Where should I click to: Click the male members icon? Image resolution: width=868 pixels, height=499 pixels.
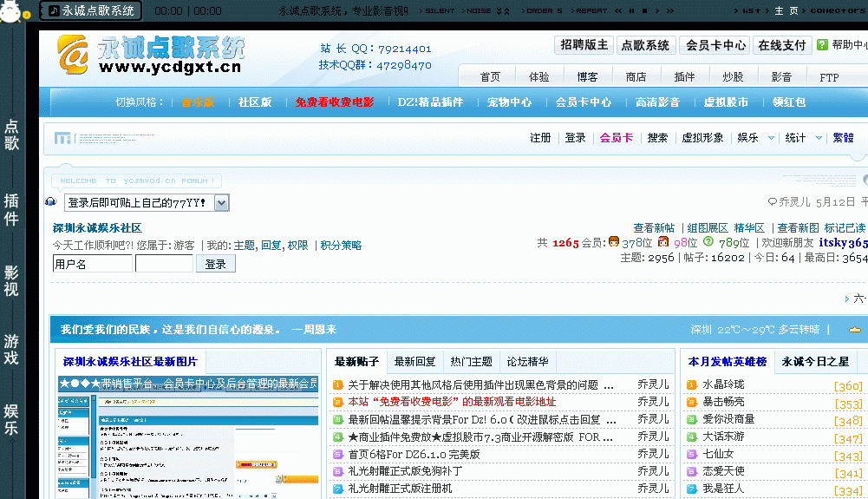(x=614, y=242)
